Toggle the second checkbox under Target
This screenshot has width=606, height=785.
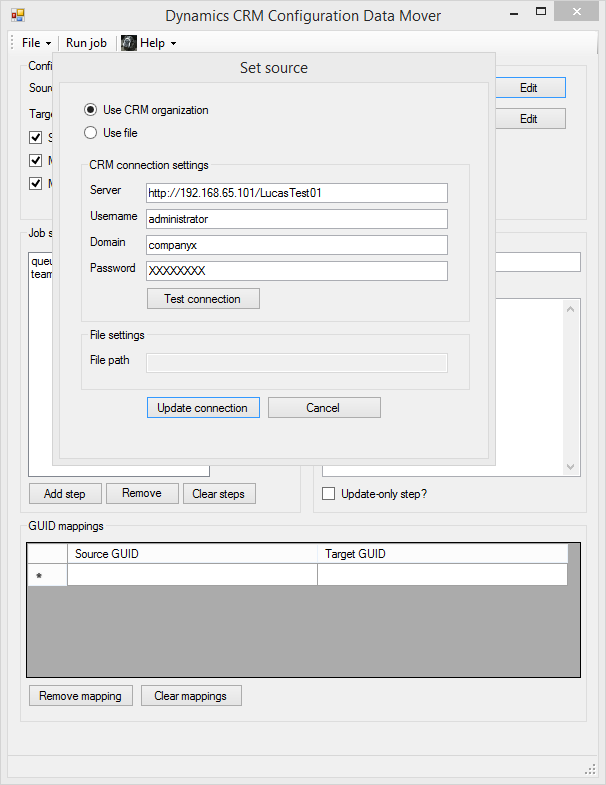click(36, 160)
